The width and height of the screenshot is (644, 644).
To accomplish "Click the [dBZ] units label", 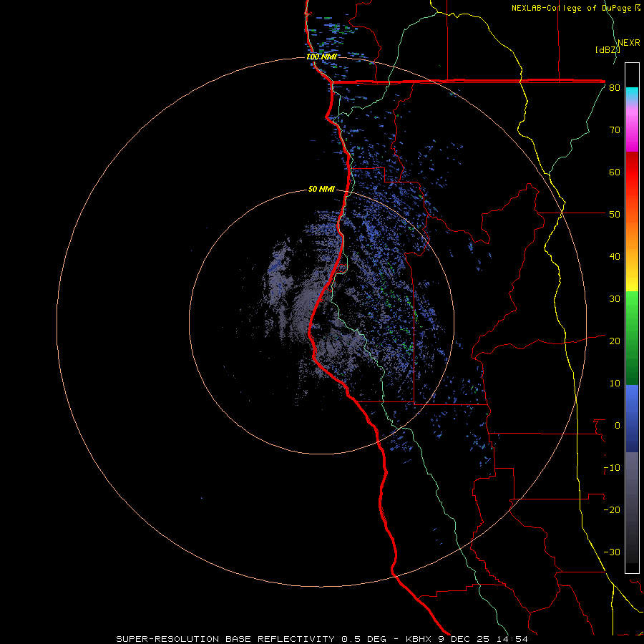I will click(x=608, y=50).
